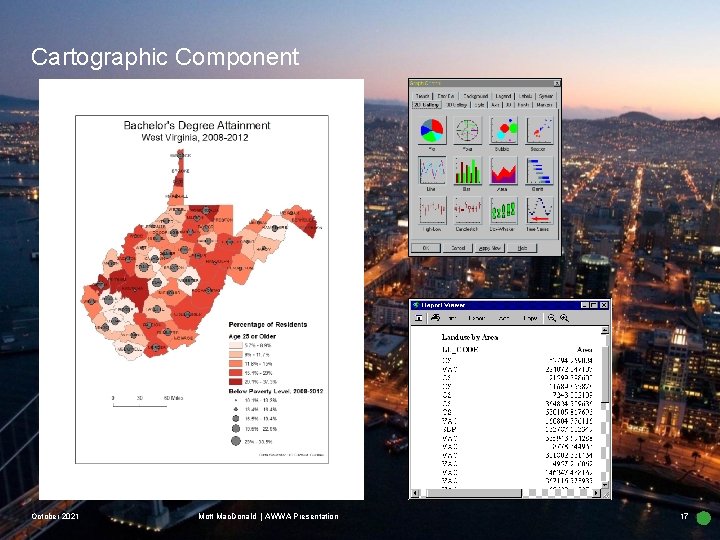Screen dimensions: 720x540
Task: Click Report Viewer vertical scrollbar down arrow
Action: (605, 484)
